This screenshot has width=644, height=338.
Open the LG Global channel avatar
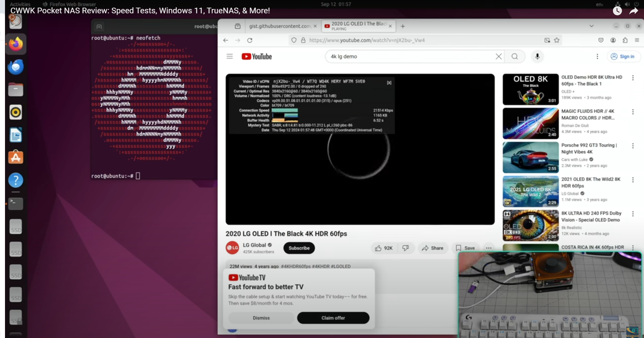pyautogui.click(x=232, y=248)
